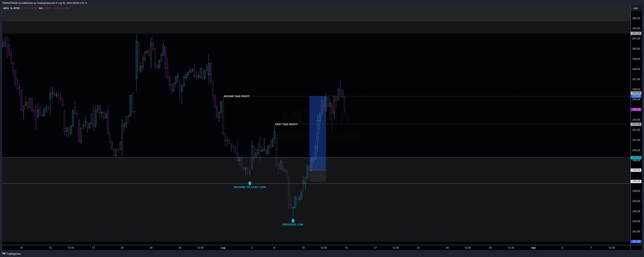644x257 pixels.
Task: Click the 242,00 price axis label
Action: [x=636, y=231]
